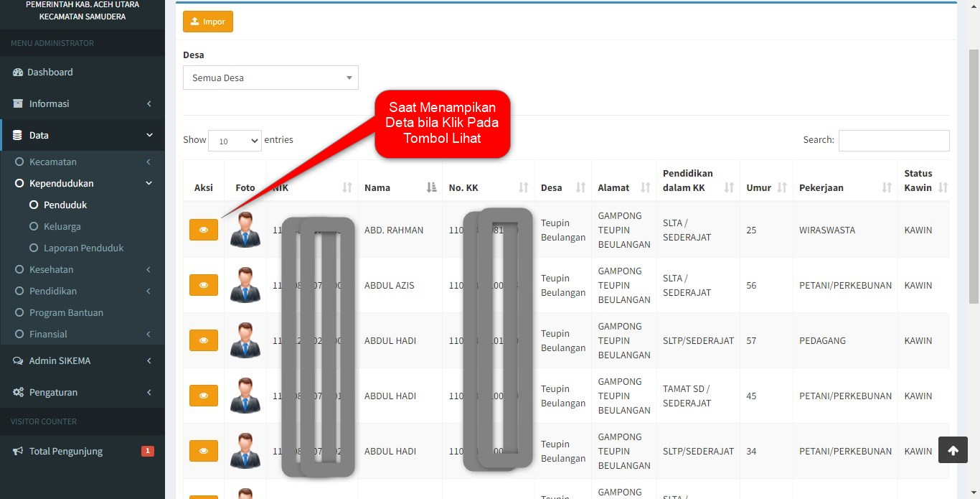Click Pengaturan gears icon
This screenshot has width=980, height=499.
click(18, 392)
